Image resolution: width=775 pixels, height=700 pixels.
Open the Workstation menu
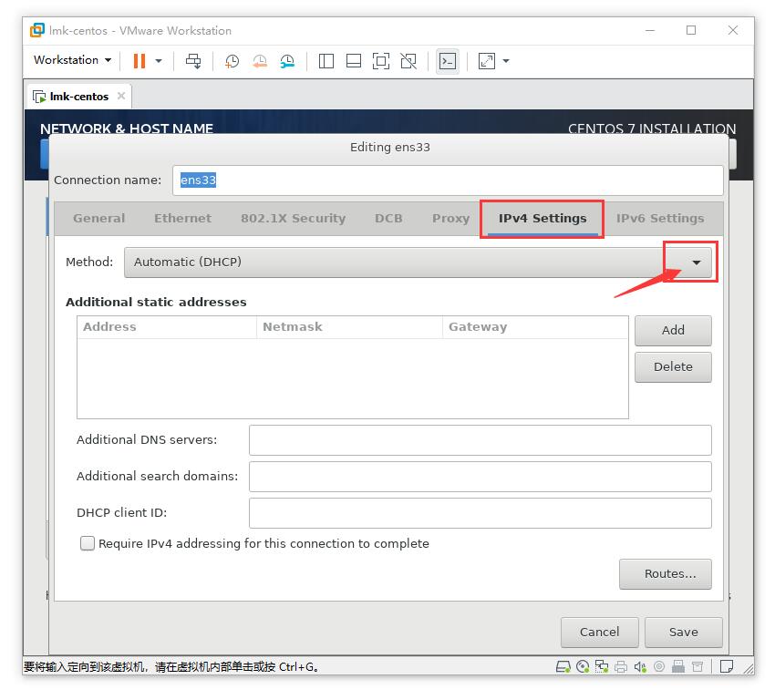pos(72,60)
